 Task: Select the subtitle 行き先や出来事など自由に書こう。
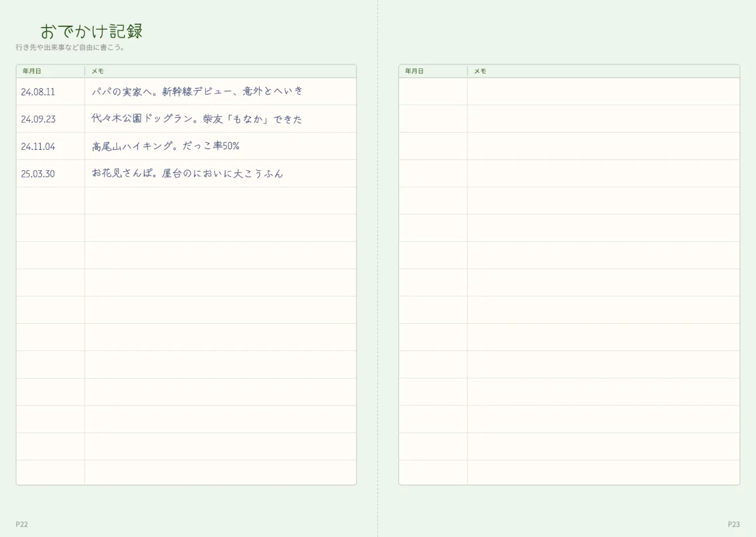click(x=70, y=48)
